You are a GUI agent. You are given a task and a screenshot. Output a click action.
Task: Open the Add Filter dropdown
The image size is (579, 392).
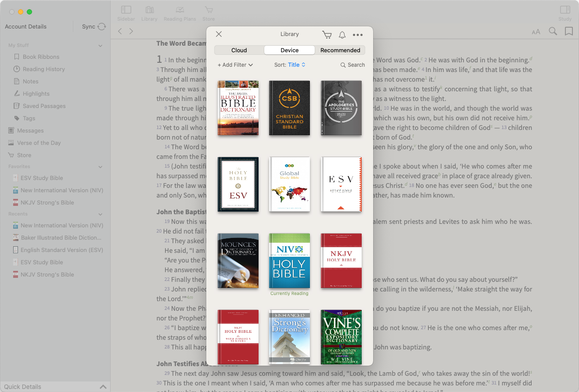click(x=235, y=65)
